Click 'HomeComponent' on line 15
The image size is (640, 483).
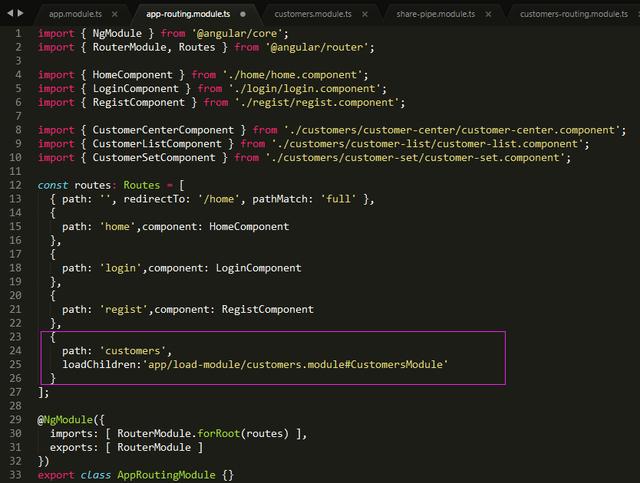point(249,227)
